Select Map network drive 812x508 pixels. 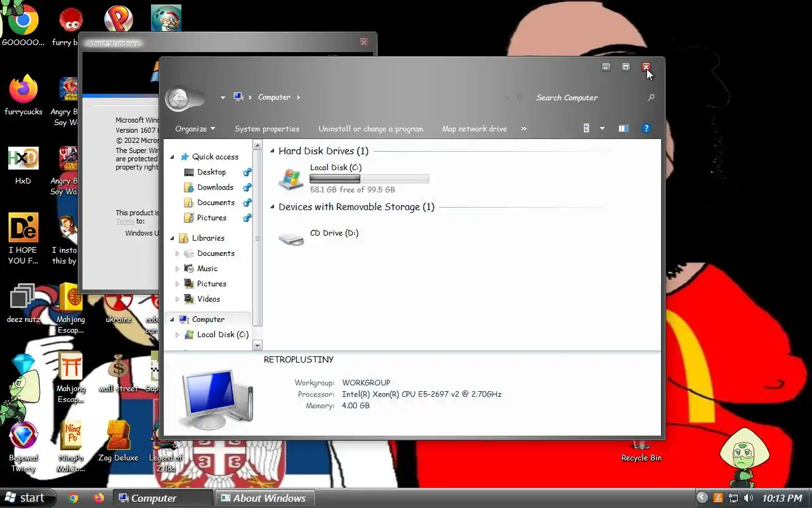click(475, 128)
